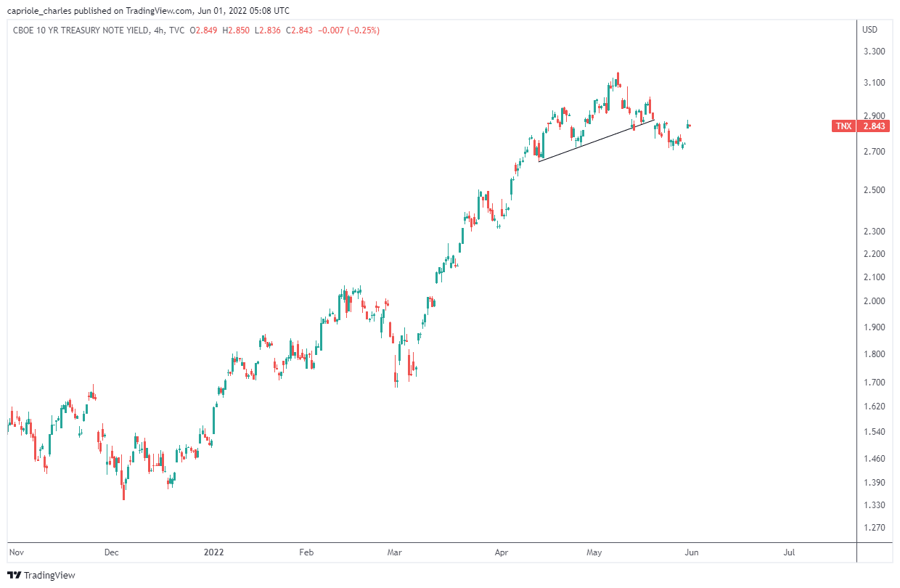Click the 2.843 current price label
The image size is (900, 588).
[x=874, y=126]
